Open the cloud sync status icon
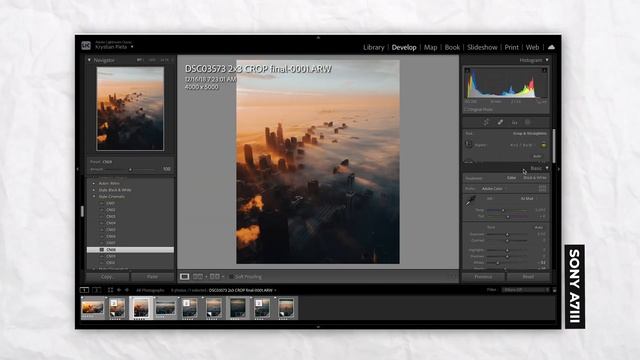Screen dimensions: 640x360 coord(551,47)
